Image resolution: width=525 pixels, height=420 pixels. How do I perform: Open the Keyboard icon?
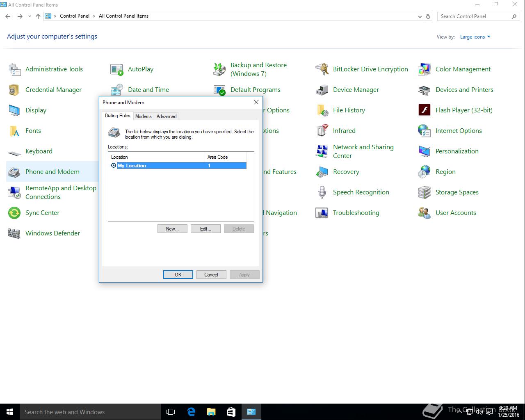tap(14, 153)
